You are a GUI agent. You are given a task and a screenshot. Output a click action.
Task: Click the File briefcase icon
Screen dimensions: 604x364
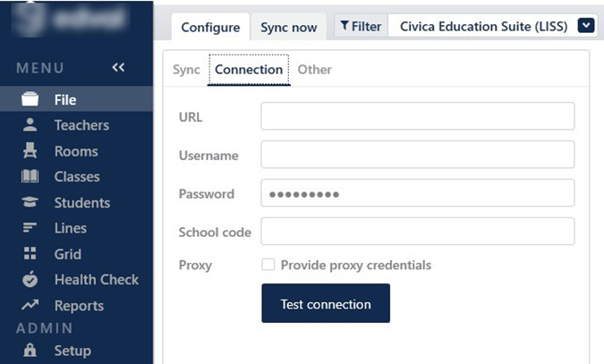[30, 100]
